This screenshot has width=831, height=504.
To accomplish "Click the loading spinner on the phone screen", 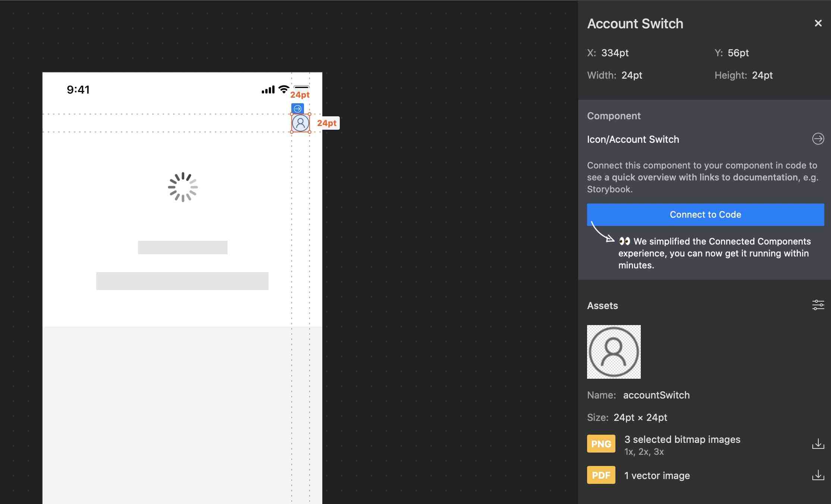I will click(182, 187).
